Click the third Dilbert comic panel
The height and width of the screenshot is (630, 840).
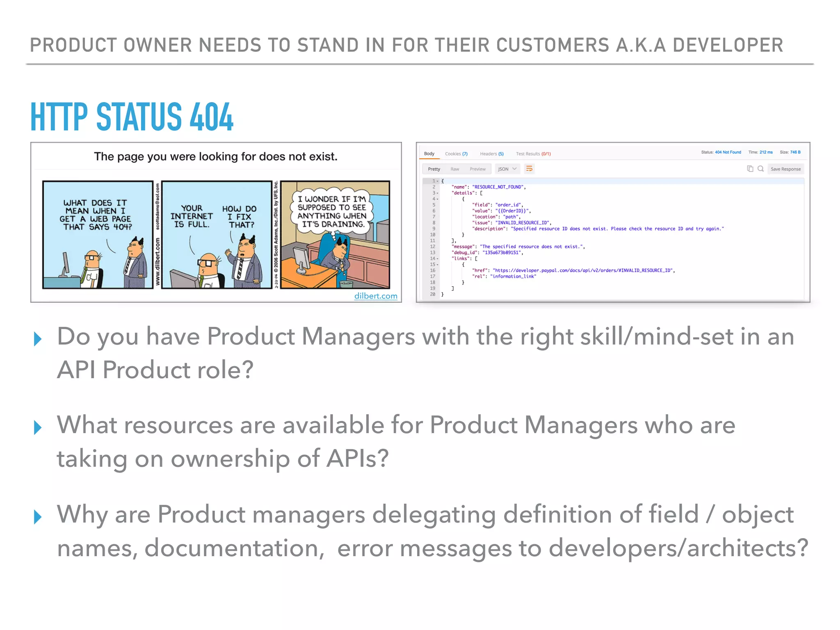pos(335,235)
